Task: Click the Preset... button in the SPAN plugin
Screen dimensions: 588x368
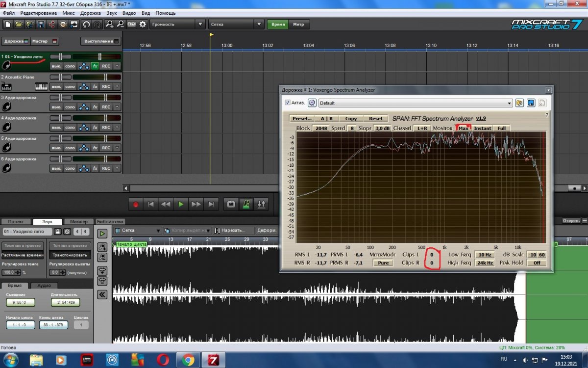Action: coord(301,118)
